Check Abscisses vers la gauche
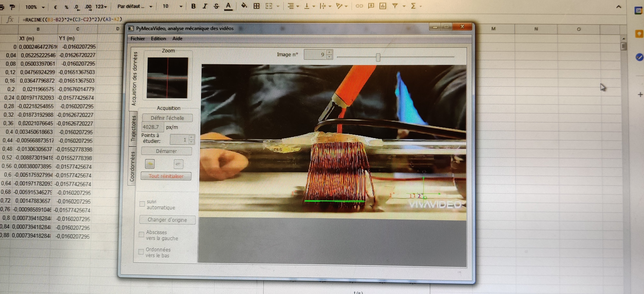This screenshot has height=294, width=644. point(141,235)
